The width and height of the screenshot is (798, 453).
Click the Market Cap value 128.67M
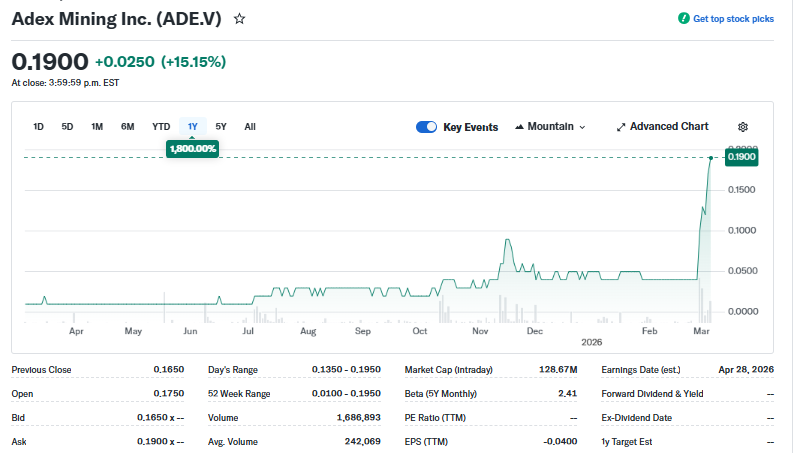click(558, 370)
